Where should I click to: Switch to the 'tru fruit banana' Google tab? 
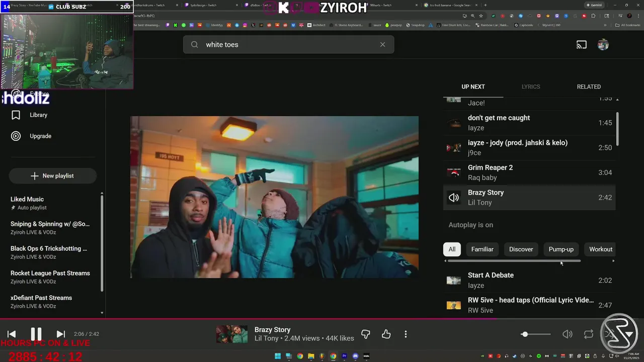point(451,5)
